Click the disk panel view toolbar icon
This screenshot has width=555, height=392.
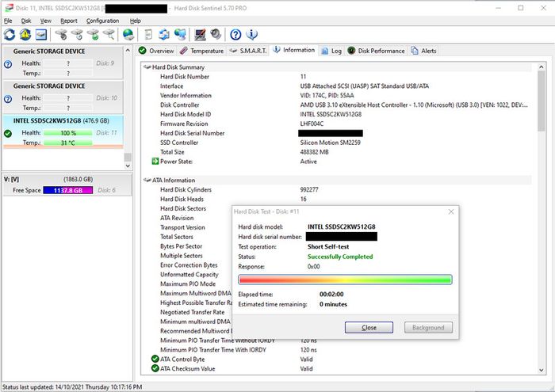[40, 34]
